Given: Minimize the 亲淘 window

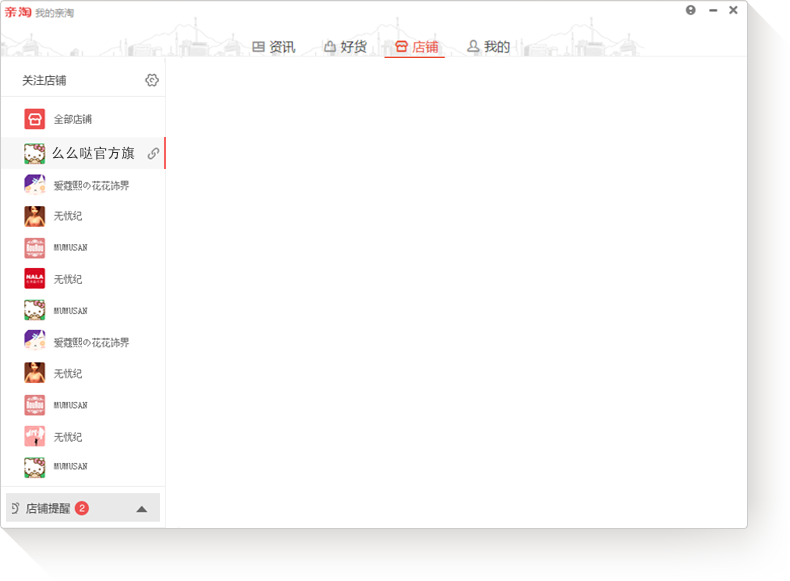Looking at the screenshot, I should tap(713, 10).
